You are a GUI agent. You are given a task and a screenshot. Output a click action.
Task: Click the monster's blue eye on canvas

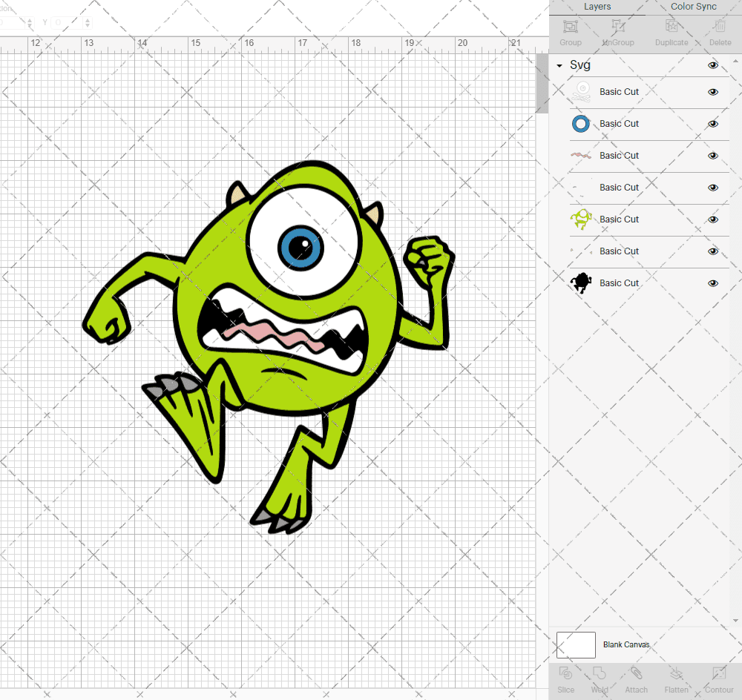tap(301, 248)
